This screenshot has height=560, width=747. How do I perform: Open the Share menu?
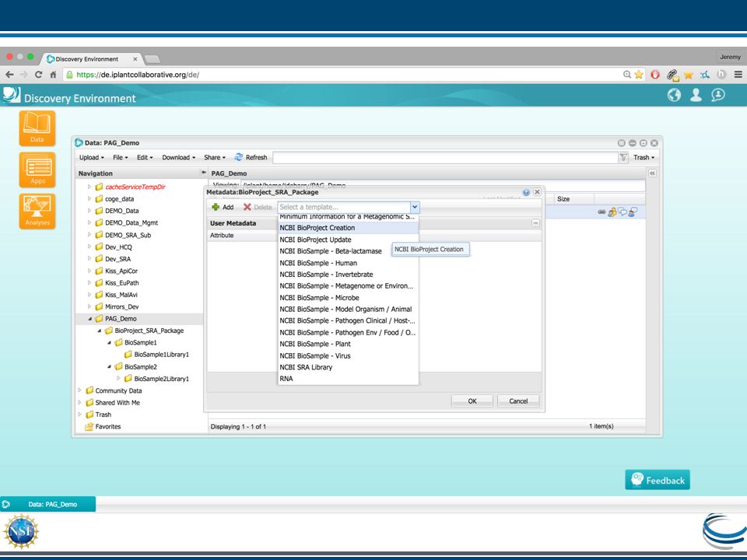coord(215,157)
